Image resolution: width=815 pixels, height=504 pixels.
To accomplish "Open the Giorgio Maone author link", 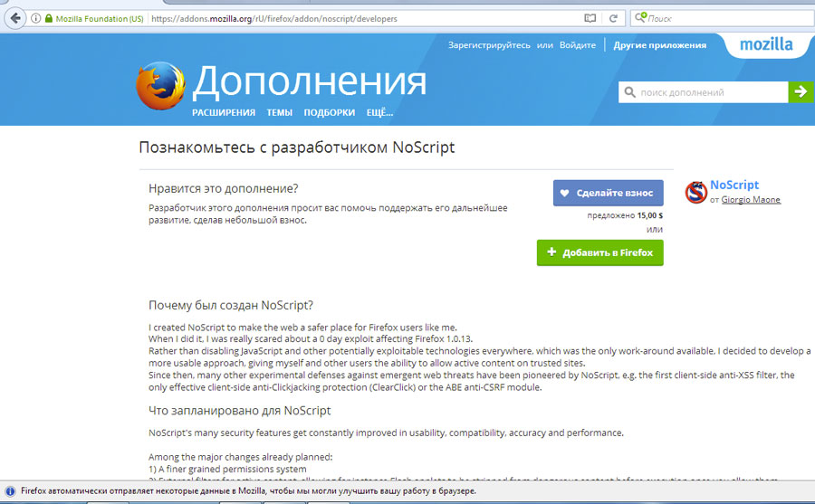I will pyautogui.click(x=751, y=200).
